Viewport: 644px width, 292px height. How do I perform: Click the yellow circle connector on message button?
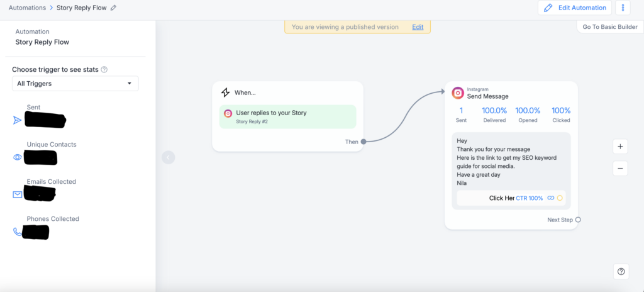point(560,198)
